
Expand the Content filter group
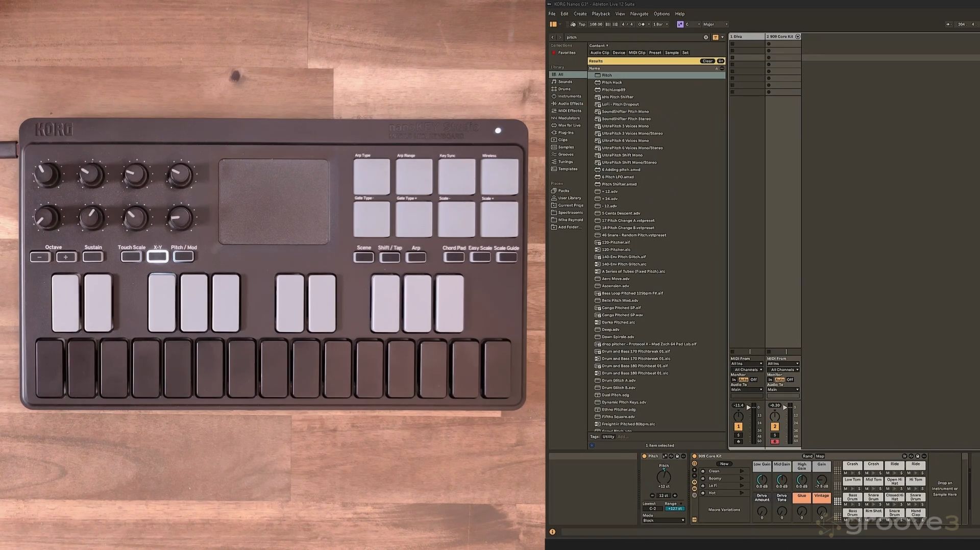pyautogui.click(x=599, y=45)
